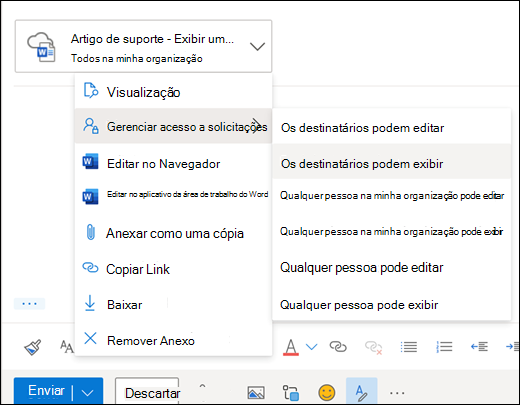Click the numbered list icon
This screenshot has height=405, width=520.
pos(444,347)
